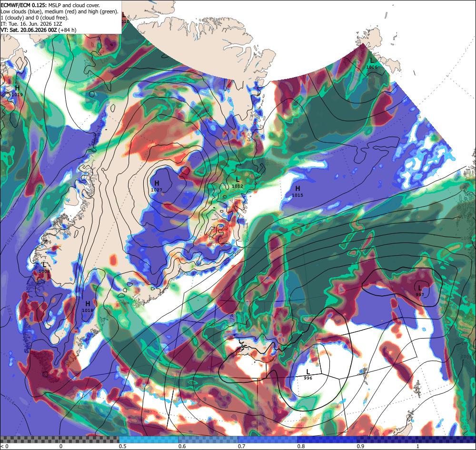Click the H 1018 high pressure marker
The width and height of the screenshot is (476, 450).
point(88,307)
